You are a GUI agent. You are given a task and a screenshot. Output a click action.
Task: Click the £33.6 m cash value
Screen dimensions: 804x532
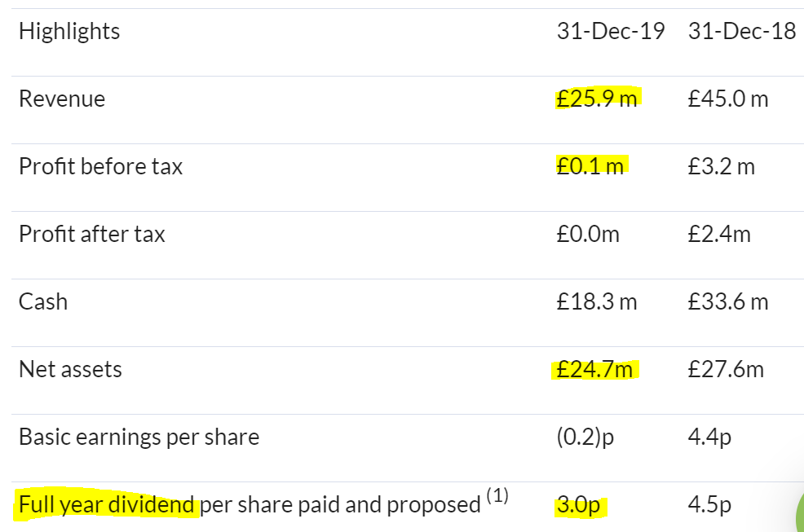[728, 302]
